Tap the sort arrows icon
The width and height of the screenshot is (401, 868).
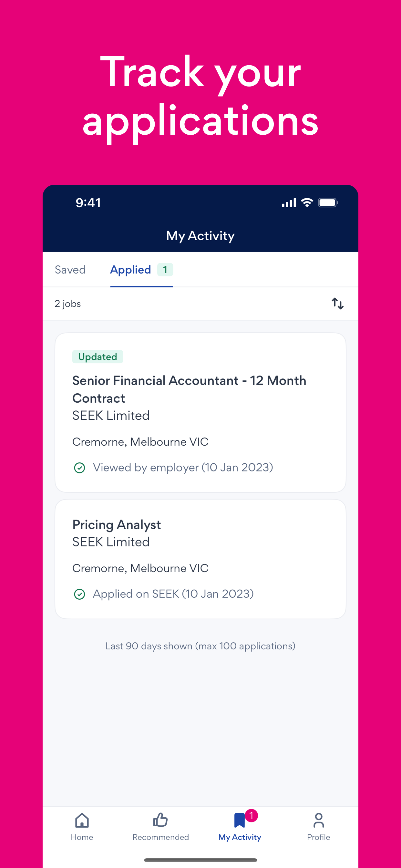[337, 304]
